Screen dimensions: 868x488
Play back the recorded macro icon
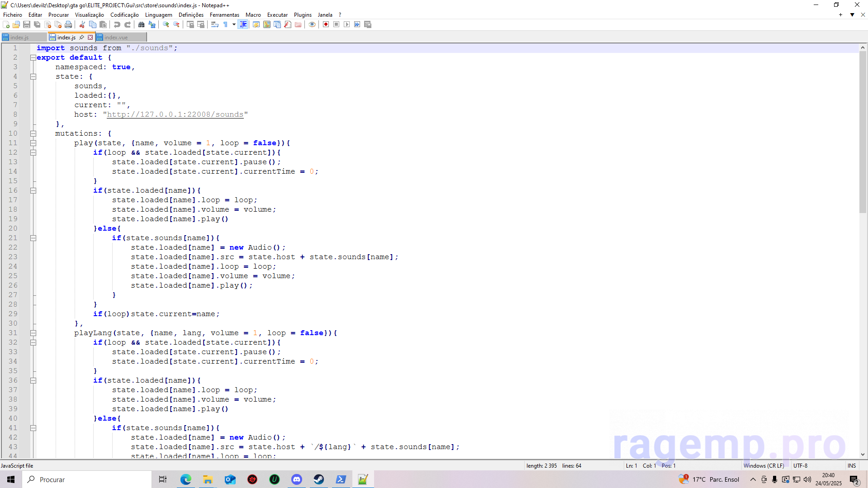346,24
